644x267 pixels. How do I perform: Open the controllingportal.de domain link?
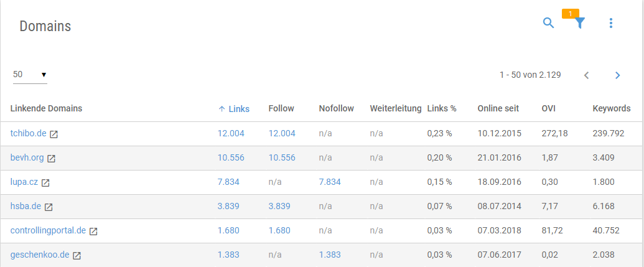point(48,230)
